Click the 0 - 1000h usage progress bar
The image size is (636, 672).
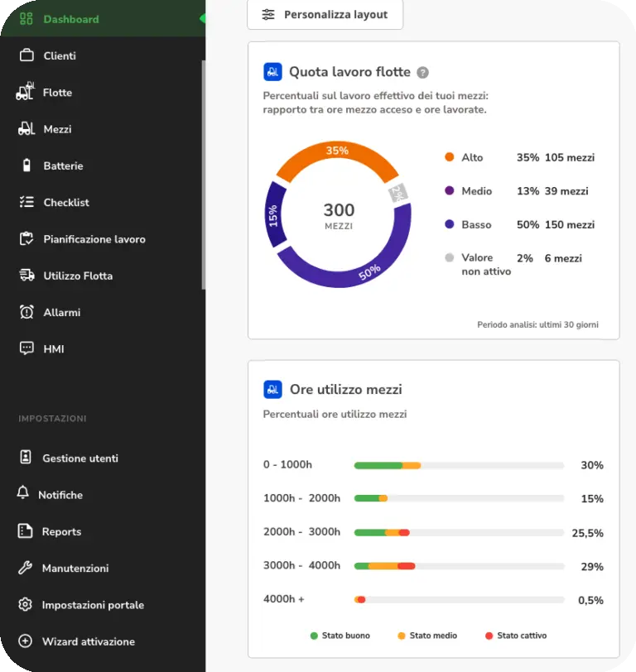point(459,465)
